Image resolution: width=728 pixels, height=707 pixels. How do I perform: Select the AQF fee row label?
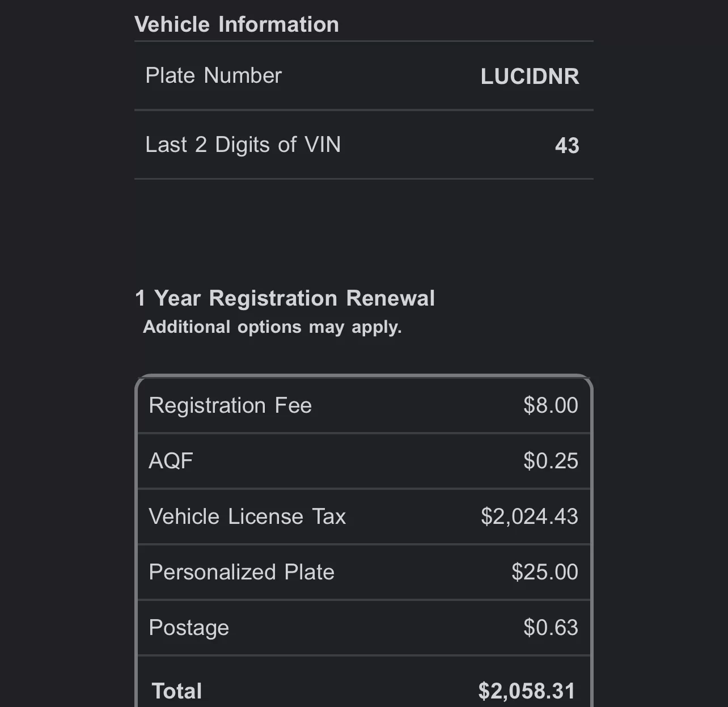(171, 461)
